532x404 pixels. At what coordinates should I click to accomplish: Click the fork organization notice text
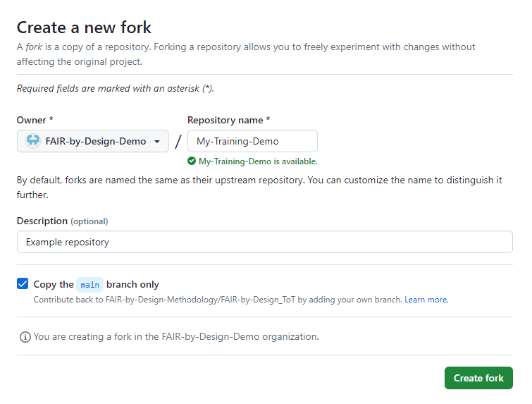pyautogui.click(x=176, y=337)
